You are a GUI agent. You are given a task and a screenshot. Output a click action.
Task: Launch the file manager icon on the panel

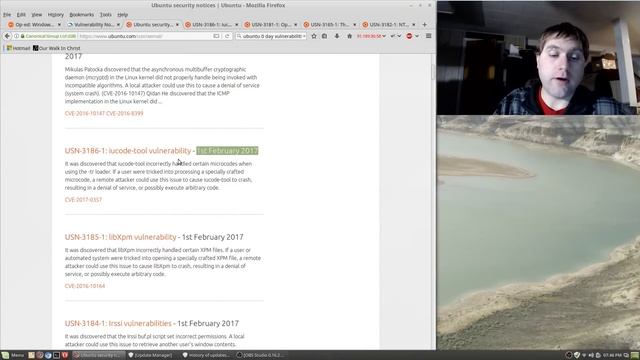31,355
